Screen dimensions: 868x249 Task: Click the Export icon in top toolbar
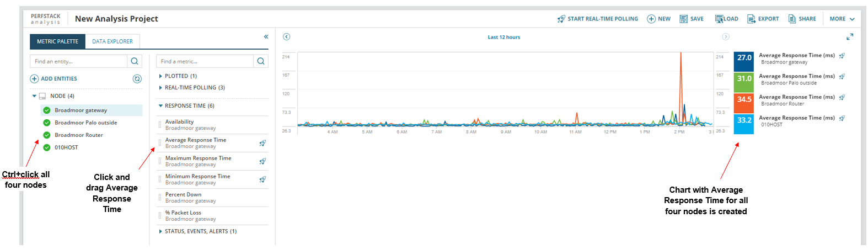tap(751, 19)
